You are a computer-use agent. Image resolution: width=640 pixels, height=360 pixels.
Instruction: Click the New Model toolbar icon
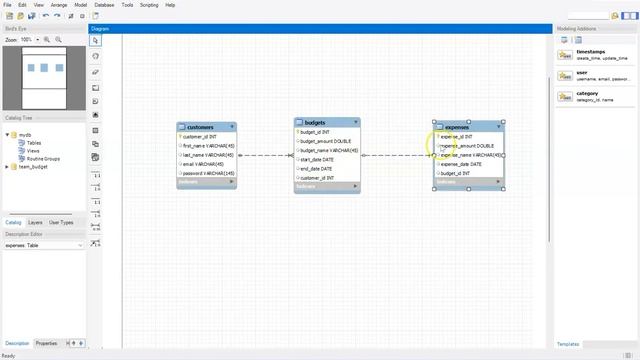click(9, 16)
